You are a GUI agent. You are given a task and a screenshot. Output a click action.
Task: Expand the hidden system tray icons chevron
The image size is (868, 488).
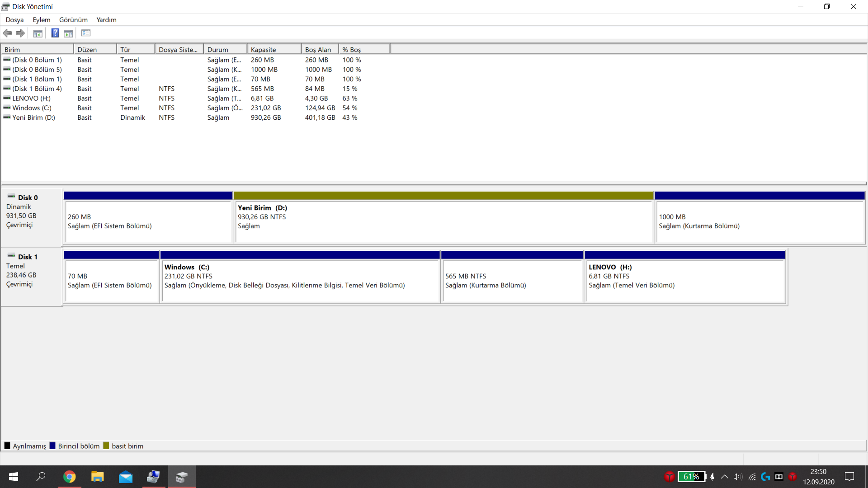pos(724,477)
